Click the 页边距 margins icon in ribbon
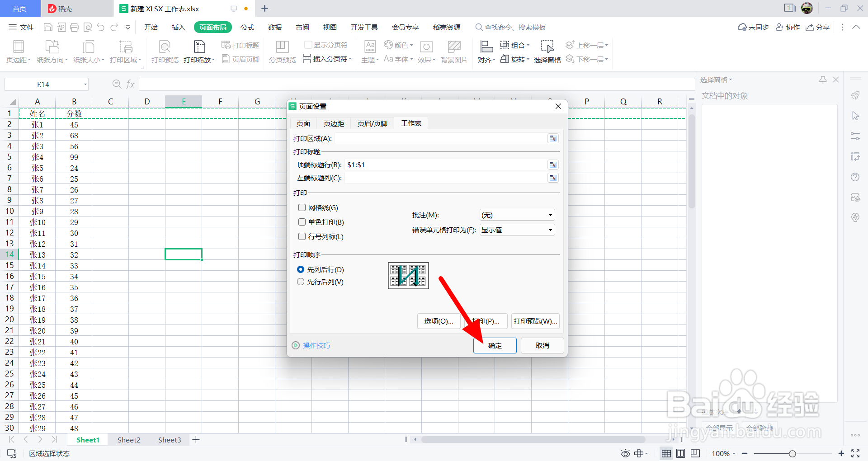Image resolution: width=868 pixels, height=461 pixels. (x=19, y=52)
